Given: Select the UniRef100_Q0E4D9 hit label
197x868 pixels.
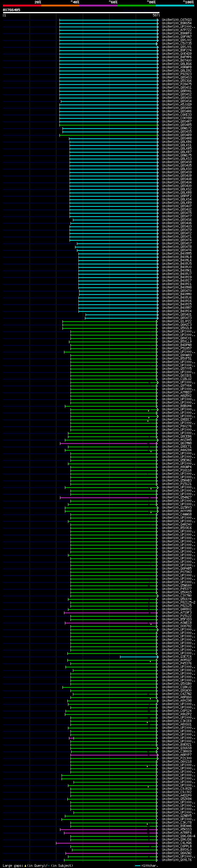Looking at the screenshot, I should click(x=177, y=54).
